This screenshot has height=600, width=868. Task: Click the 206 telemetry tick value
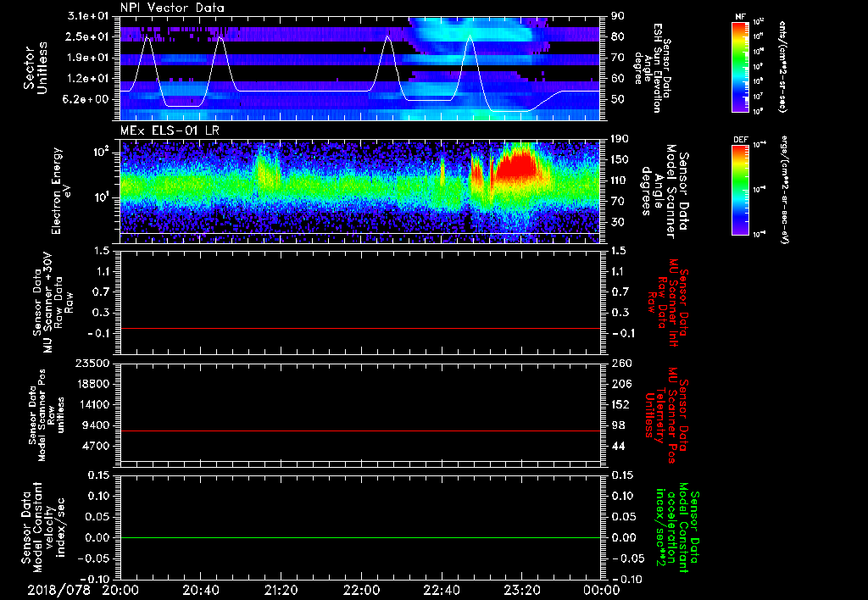[621, 384]
